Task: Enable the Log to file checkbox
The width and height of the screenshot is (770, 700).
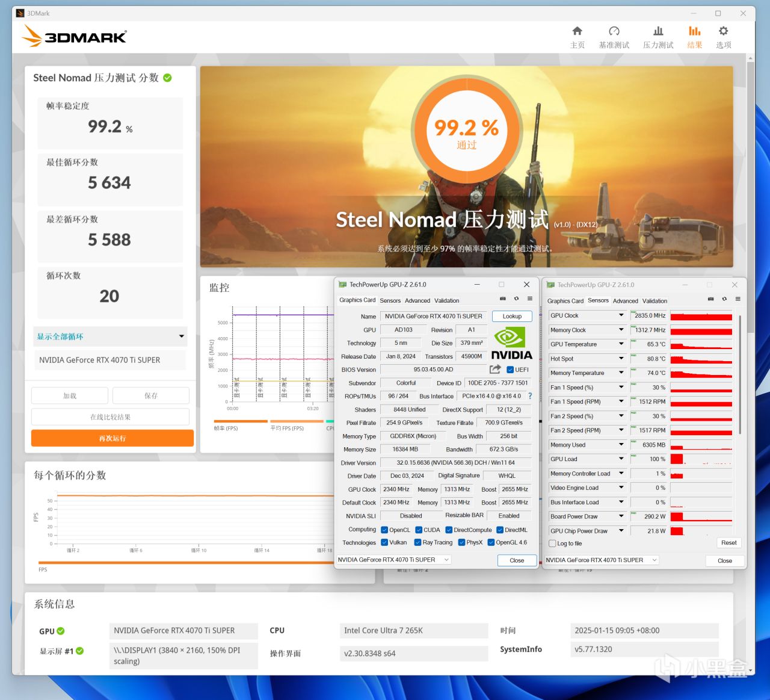Action: 552,544
